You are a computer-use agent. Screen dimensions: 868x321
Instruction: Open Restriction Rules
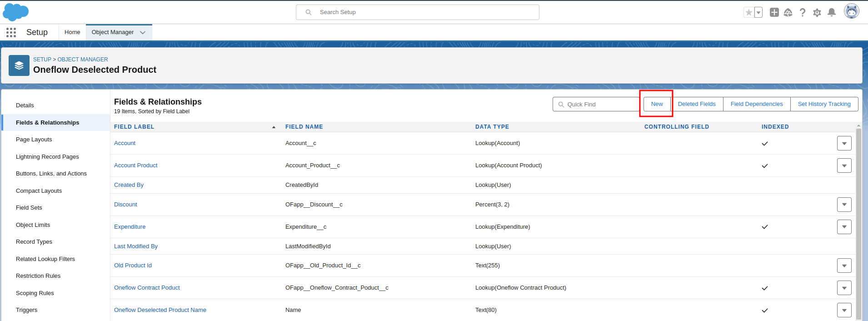pos(56,276)
